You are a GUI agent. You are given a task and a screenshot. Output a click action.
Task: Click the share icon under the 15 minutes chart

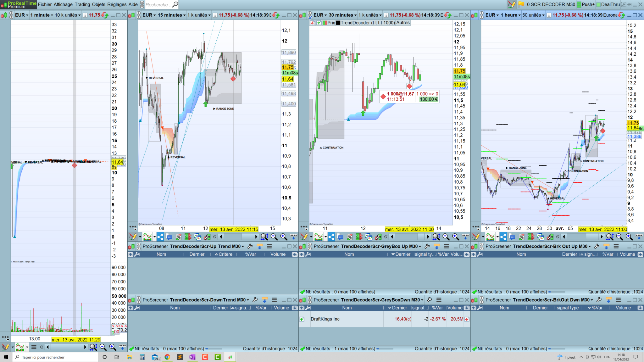click(160, 237)
